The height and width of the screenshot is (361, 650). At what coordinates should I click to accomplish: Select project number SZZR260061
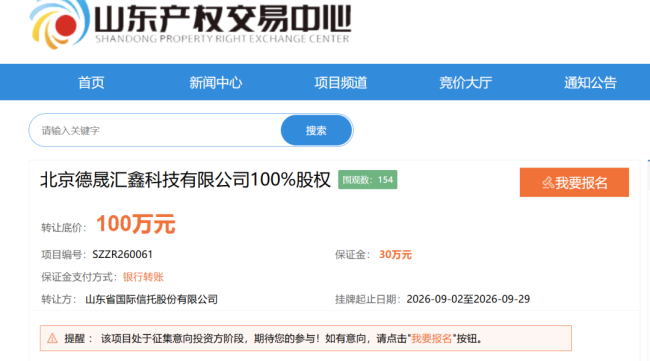(x=122, y=254)
